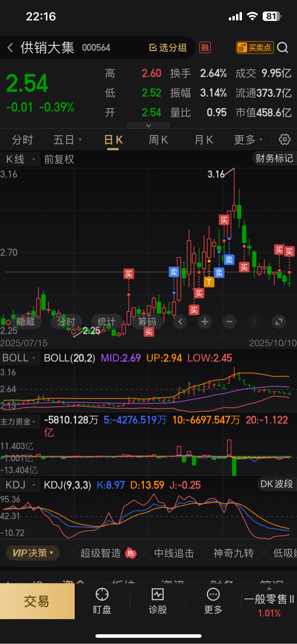The height and width of the screenshot is (644, 297).
Task: Enter fullscreen chart with expand icon
Action: (278, 321)
